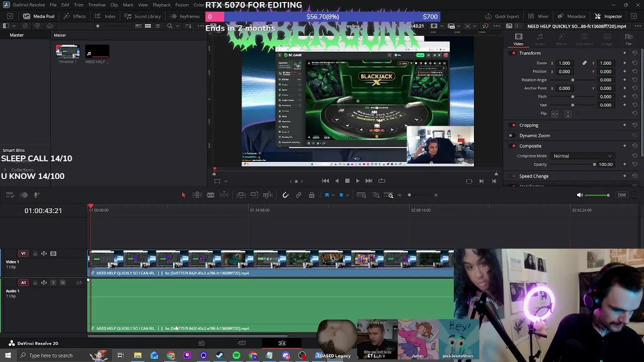Click the DIM audio button

pyautogui.click(x=622, y=195)
